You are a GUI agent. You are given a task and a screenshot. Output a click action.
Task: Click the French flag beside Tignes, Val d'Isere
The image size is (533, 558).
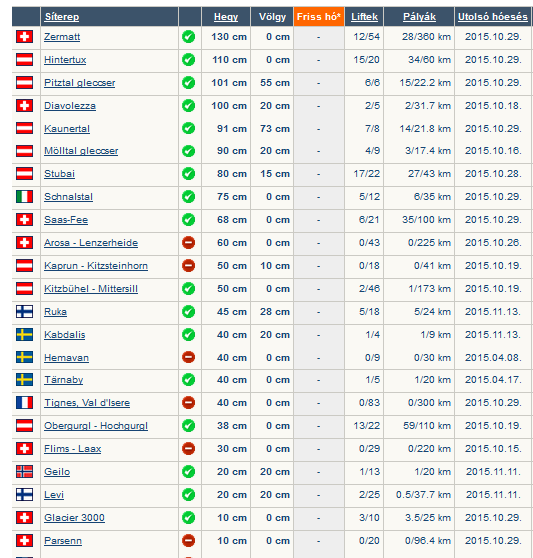point(25,402)
